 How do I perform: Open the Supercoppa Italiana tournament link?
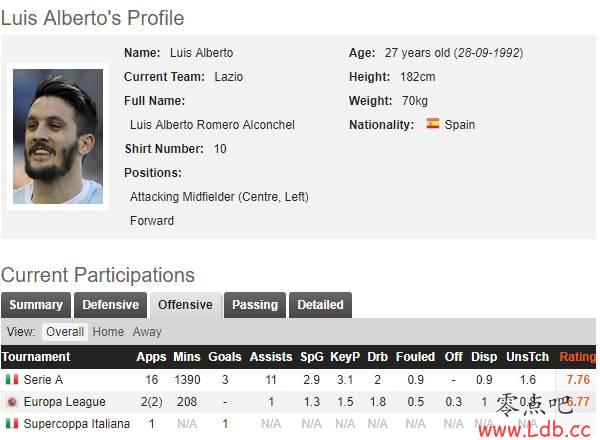pyautogui.click(x=77, y=424)
